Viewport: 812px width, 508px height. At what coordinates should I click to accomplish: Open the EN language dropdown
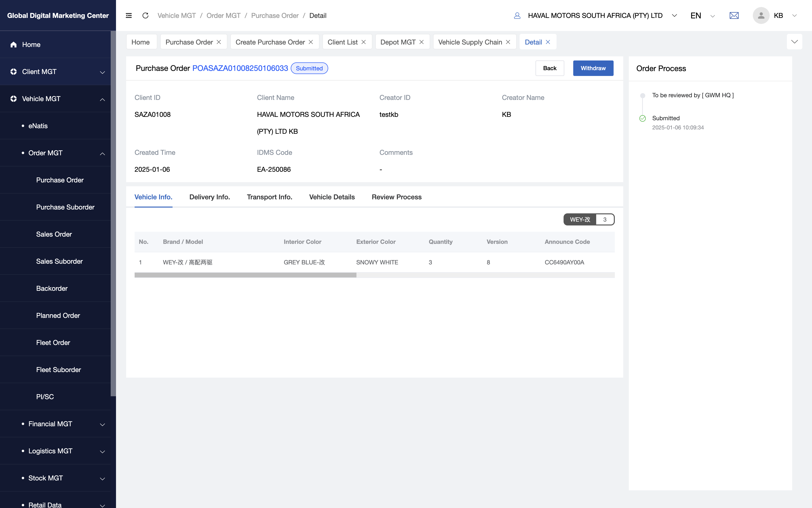pos(713,16)
